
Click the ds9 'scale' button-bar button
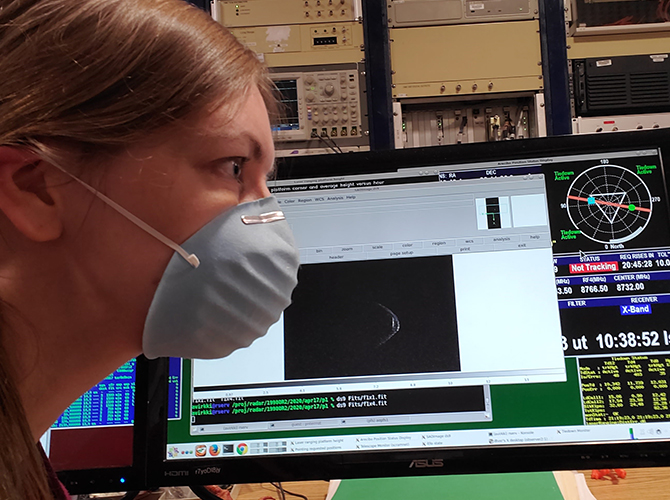pyautogui.click(x=377, y=247)
